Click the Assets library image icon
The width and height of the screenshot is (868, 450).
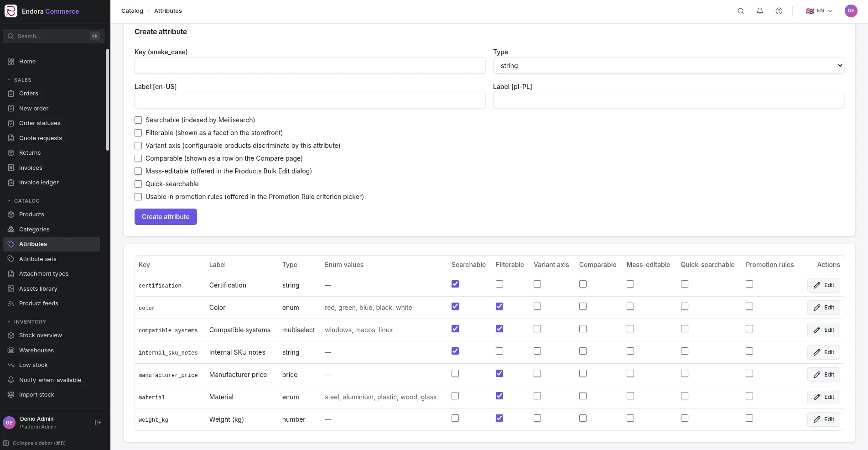[x=11, y=289]
